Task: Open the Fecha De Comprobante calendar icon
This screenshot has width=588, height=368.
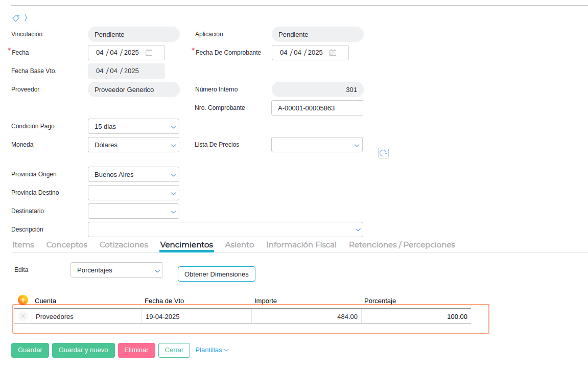Action: [333, 53]
